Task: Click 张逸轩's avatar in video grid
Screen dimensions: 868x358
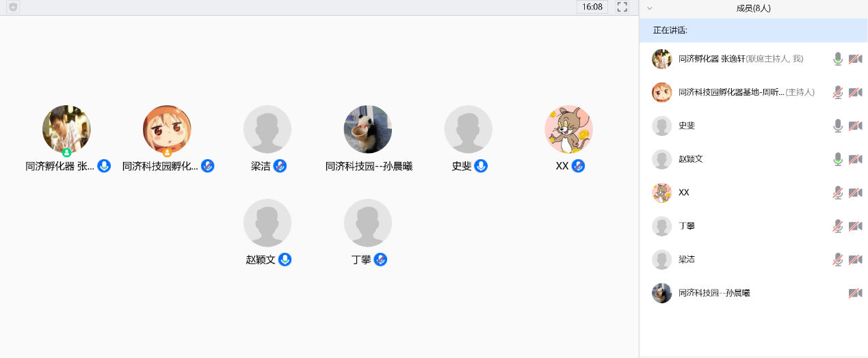Action: coord(66,129)
